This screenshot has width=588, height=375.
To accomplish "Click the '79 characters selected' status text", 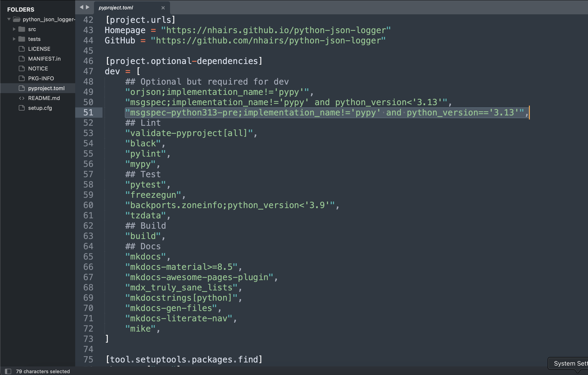I will [43, 371].
